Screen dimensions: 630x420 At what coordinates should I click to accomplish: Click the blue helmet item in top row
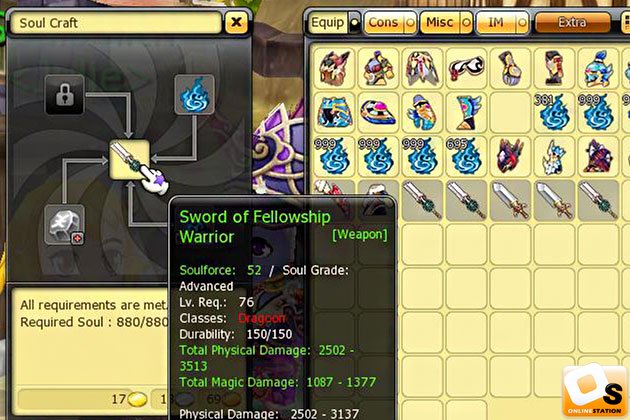(599, 68)
